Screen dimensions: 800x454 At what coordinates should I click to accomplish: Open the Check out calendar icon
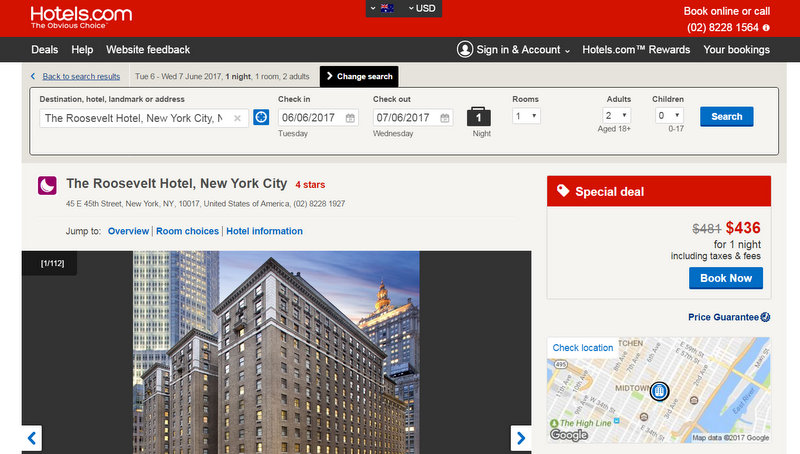pyautogui.click(x=445, y=118)
